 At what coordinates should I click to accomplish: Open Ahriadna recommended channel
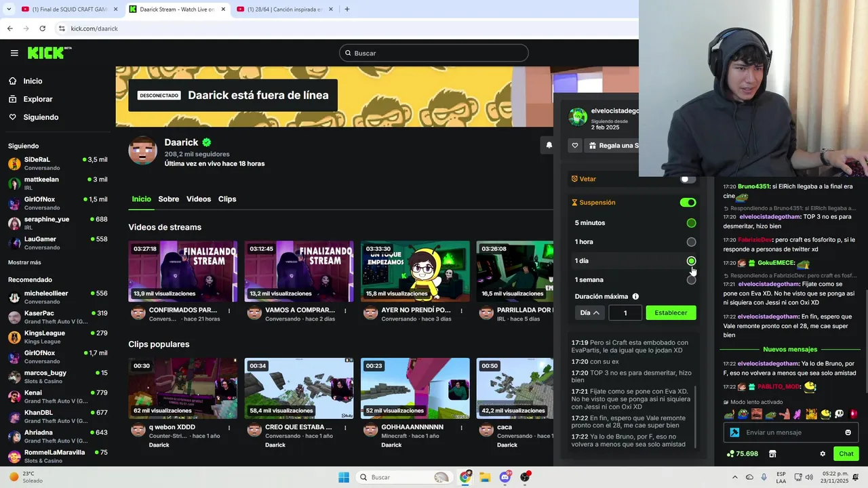tap(58, 436)
